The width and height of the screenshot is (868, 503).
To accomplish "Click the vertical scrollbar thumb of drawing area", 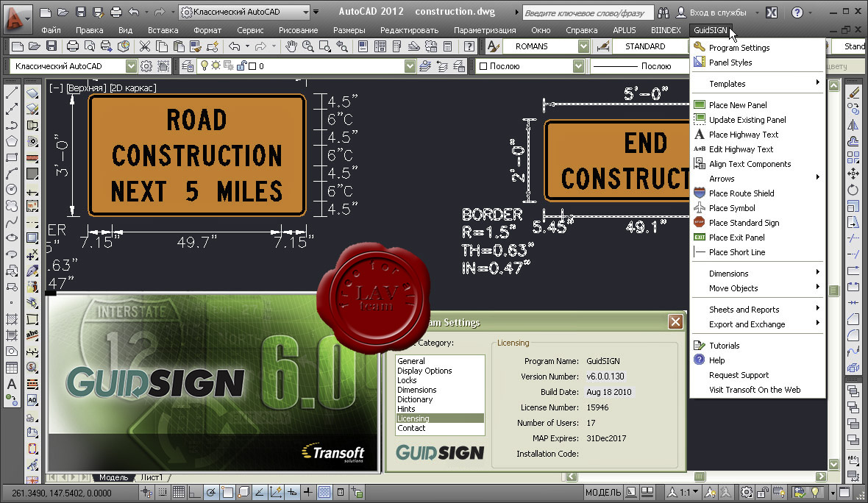I will [x=833, y=290].
